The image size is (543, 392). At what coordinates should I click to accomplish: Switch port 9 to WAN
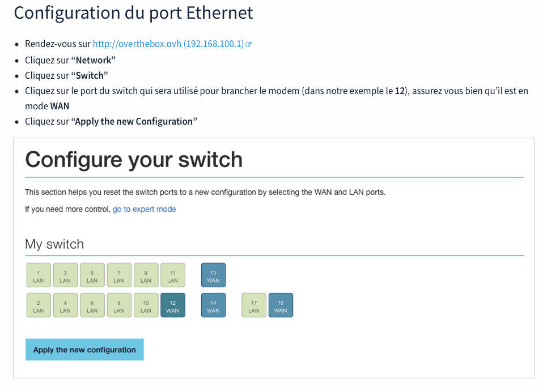point(146,275)
